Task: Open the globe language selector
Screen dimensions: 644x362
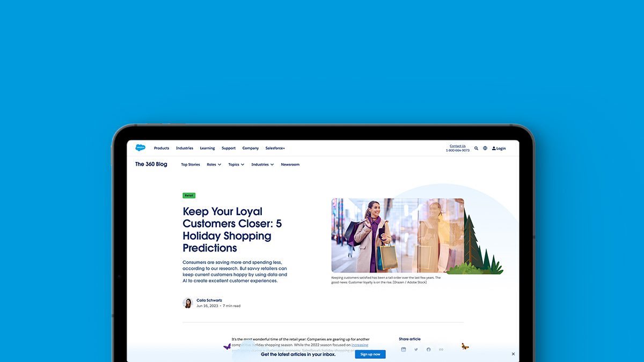Action: pyautogui.click(x=485, y=148)
